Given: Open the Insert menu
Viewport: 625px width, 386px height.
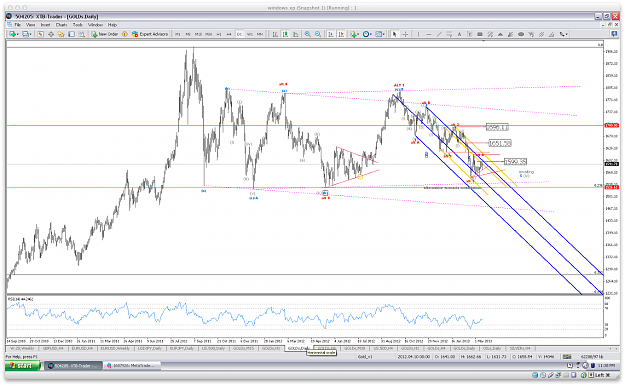Looking at the screenshot, I should (x=45, y=25).
